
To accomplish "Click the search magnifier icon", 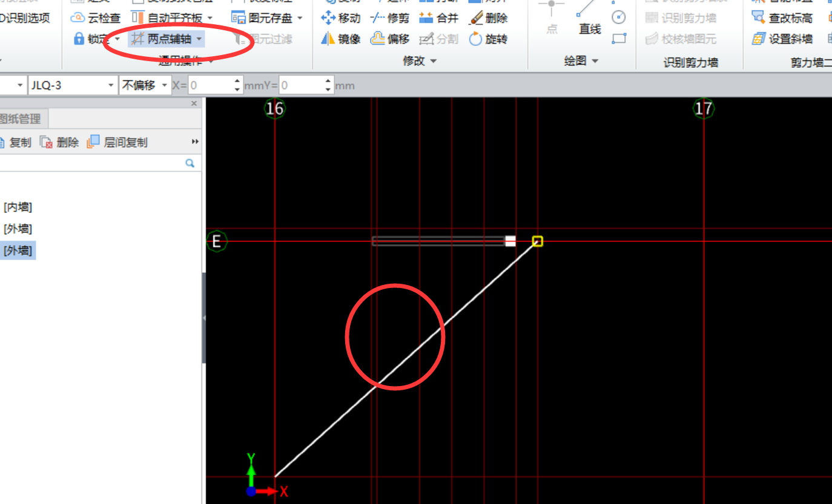I will (x=190, y=163).
